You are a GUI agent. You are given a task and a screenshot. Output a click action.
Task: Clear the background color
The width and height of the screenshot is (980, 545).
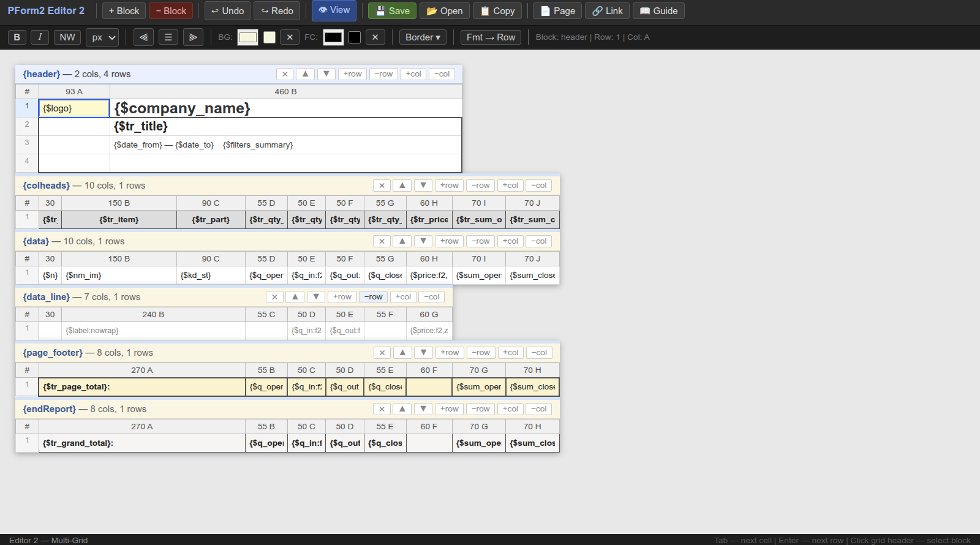click(290, 37)
